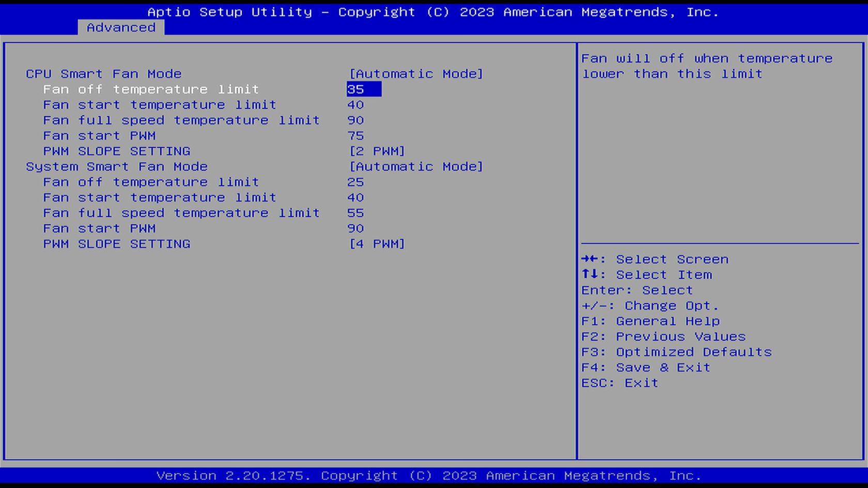Click the ESC: Exit hint
Screen dimensions: 868x488
(x=620, y=383)
